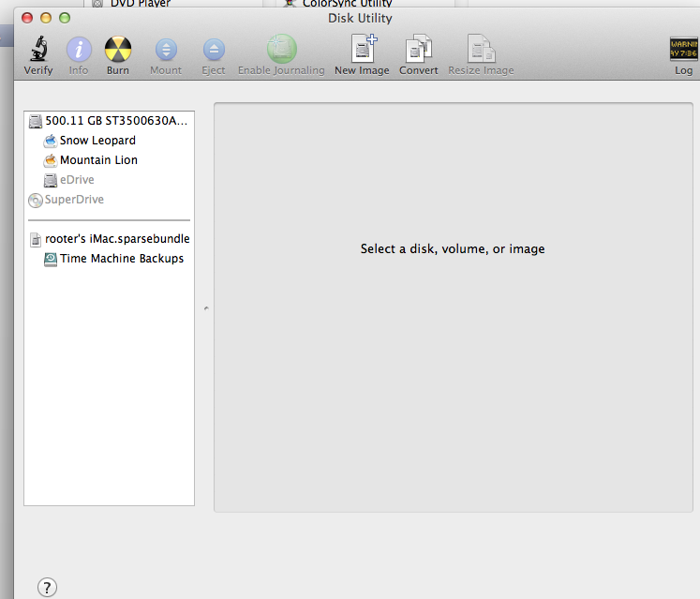Click the sidebar splitter handle
Screen dimensions: 700x599
click(206, 308)
